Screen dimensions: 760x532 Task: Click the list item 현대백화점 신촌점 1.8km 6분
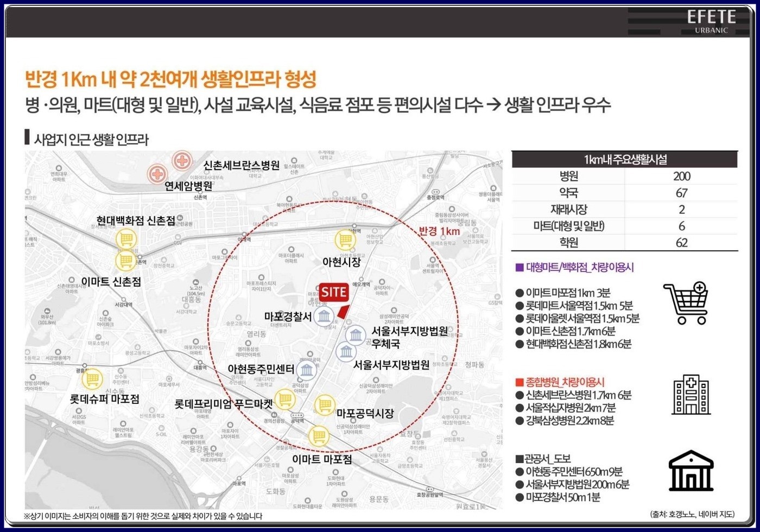coord(574,344)
